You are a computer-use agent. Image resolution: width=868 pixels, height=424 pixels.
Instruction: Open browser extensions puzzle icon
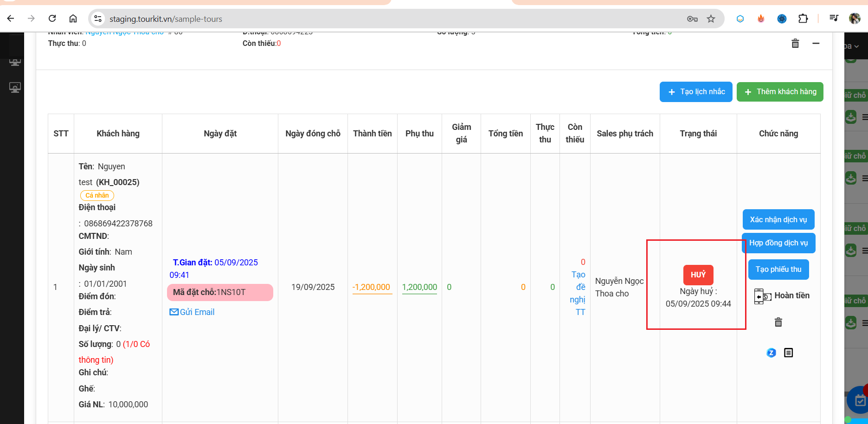[x=803, y=19]
